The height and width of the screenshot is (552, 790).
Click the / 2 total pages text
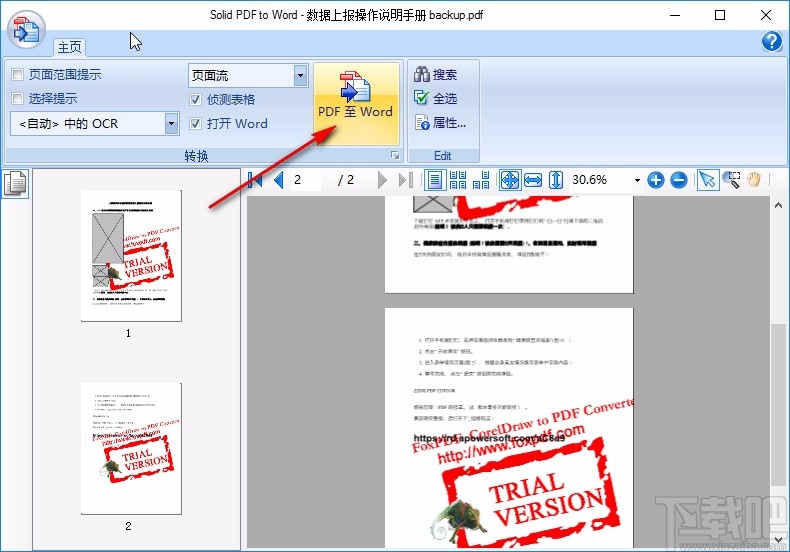click(346, 180)
